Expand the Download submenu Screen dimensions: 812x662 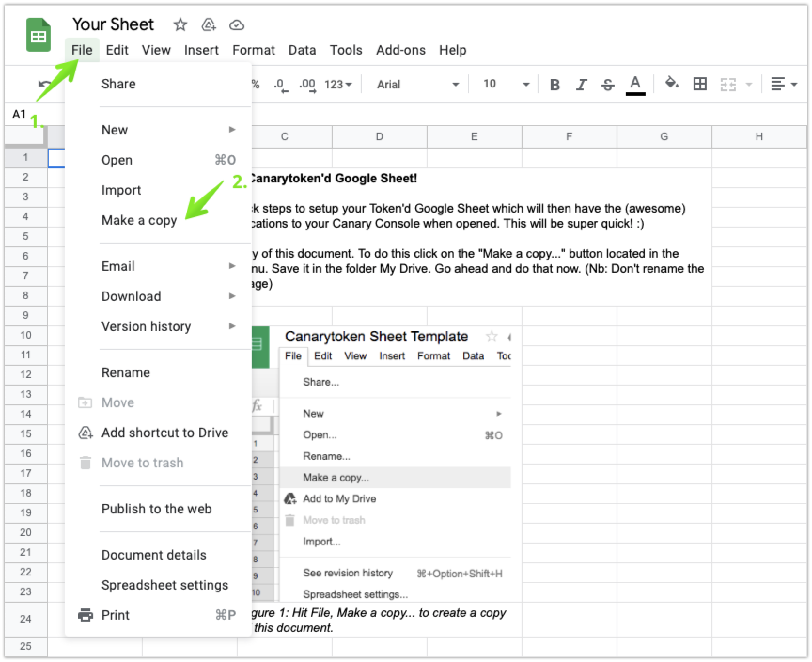click(x=158, y=296)
